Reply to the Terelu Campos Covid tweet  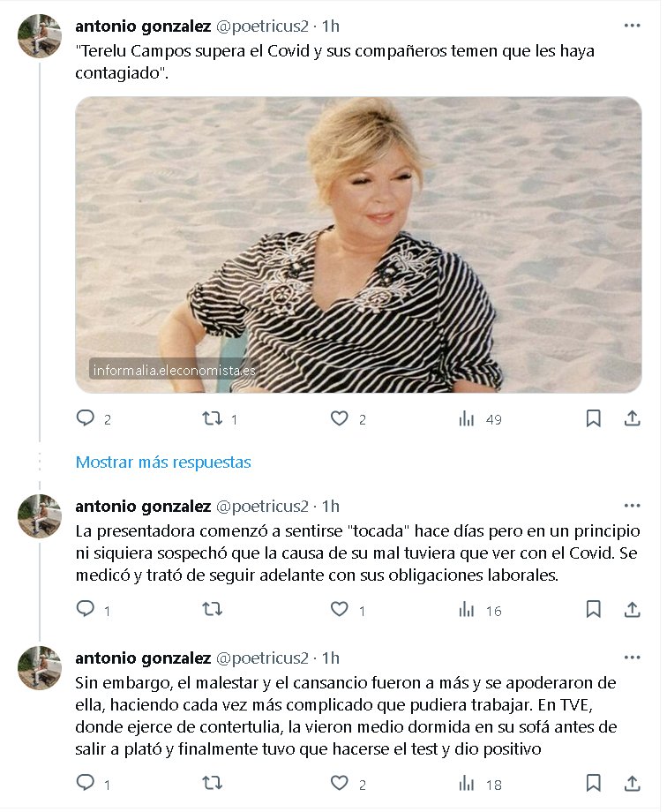point(86,418)
